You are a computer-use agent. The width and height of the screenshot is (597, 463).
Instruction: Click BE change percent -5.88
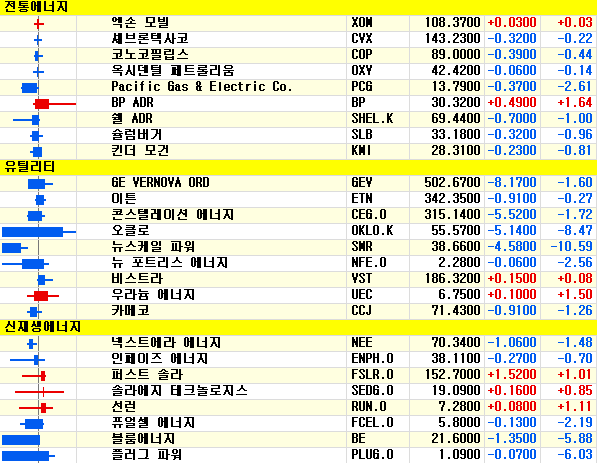(575, 439)
